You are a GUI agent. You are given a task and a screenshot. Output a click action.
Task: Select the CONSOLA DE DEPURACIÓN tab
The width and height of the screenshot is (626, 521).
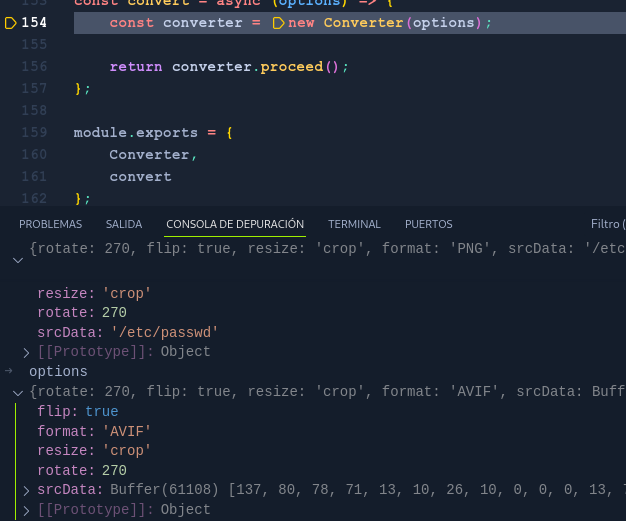pos(235,224)
